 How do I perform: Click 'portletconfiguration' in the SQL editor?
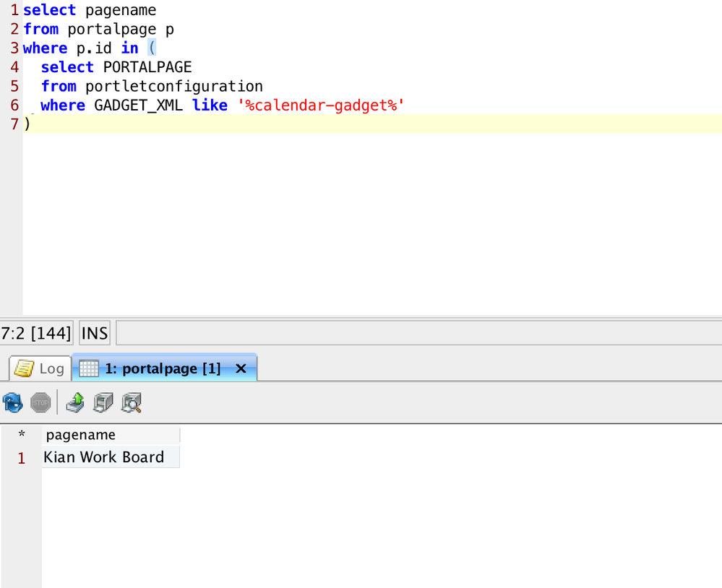(x=174, y=87)
